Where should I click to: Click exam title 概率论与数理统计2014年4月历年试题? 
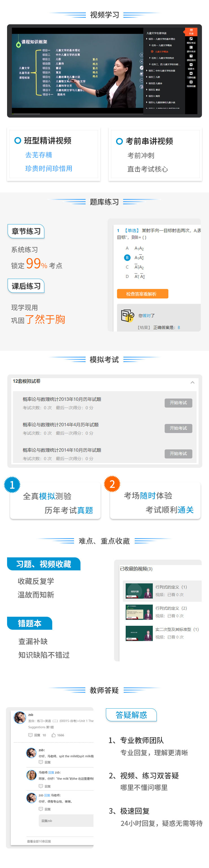[x=60, y=425]
